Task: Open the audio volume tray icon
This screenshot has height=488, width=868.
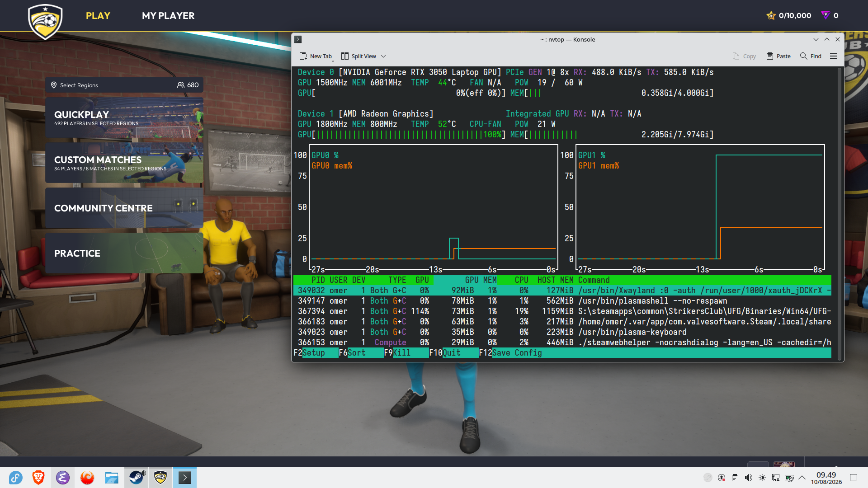Action: click(749, 478)
